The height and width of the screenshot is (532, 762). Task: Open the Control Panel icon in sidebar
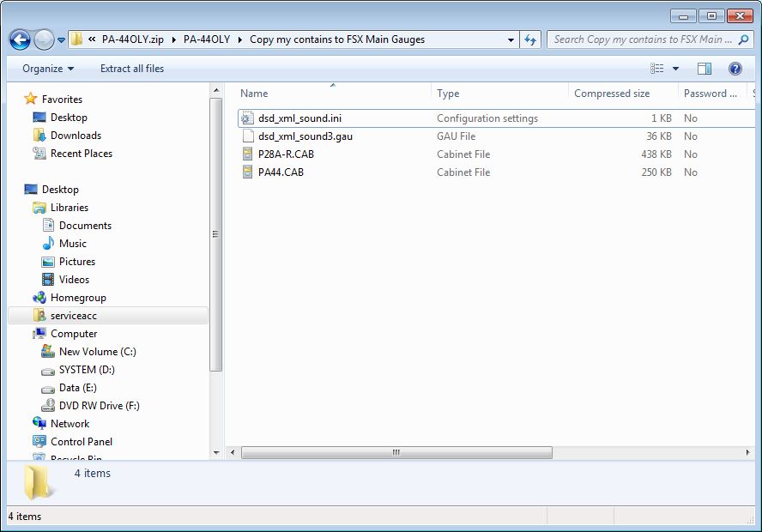coord(39,442)
